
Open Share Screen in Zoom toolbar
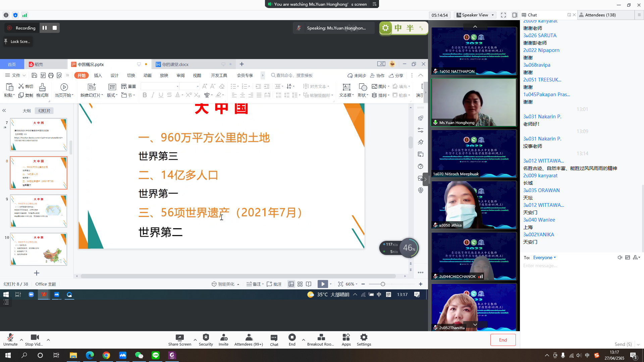coord(180,340)
